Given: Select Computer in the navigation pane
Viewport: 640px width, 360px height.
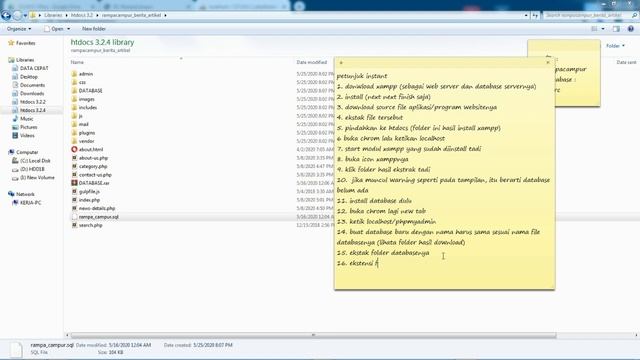Looking at the screenshot, I should [27, 152].
